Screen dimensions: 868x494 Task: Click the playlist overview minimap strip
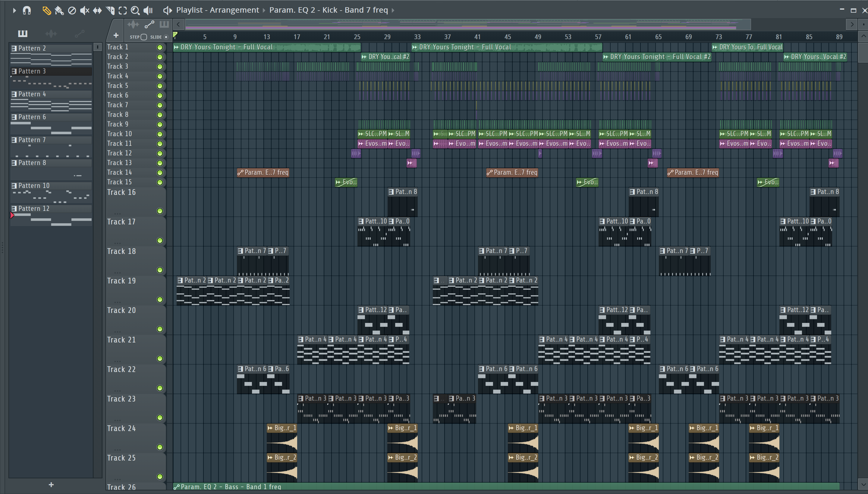pos(468,24)
